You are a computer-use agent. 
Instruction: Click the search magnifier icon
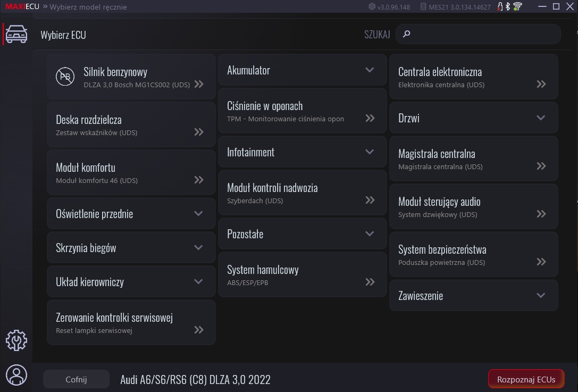(407, 34)
